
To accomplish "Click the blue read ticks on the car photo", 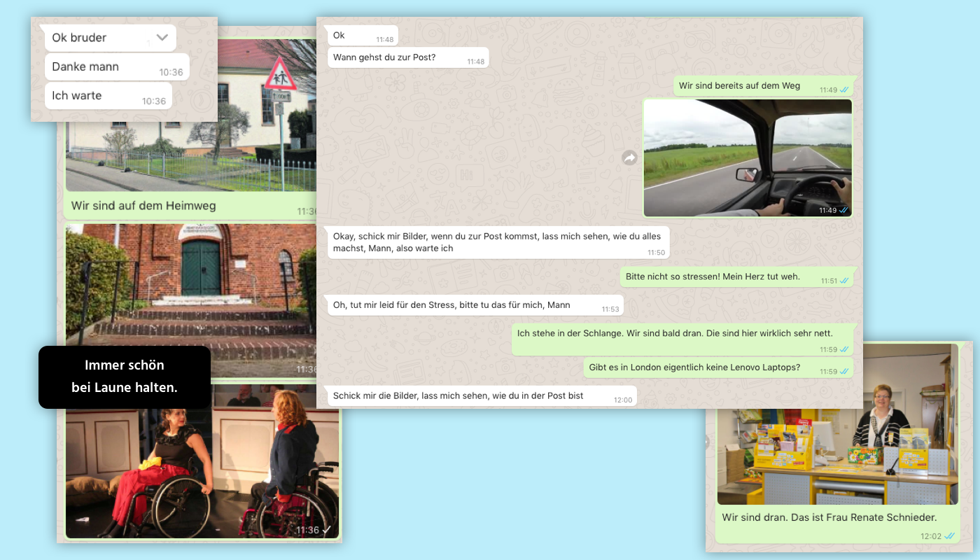I will 843,210.
